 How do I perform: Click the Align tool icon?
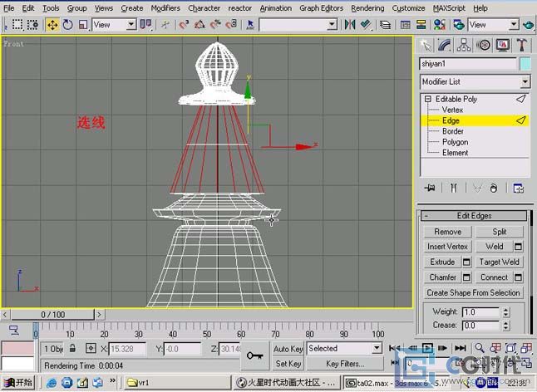[x=366, y=25]
